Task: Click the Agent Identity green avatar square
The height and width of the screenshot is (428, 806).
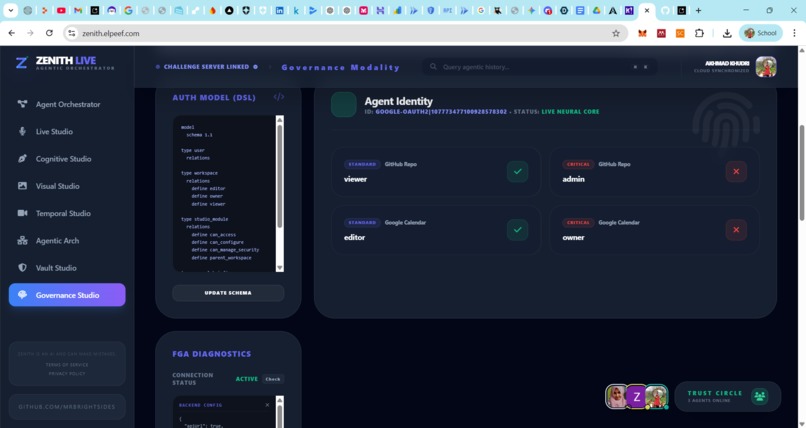Action: [344, 104]
